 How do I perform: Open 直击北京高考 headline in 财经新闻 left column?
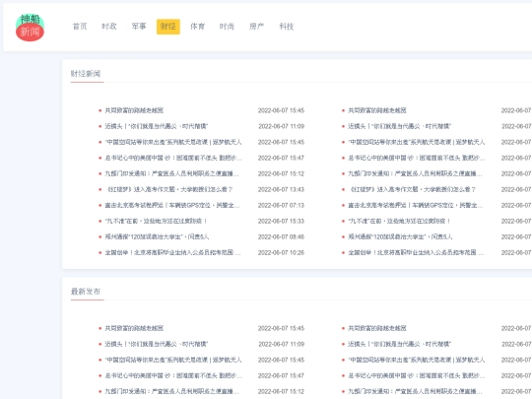(x=172, y=205)
